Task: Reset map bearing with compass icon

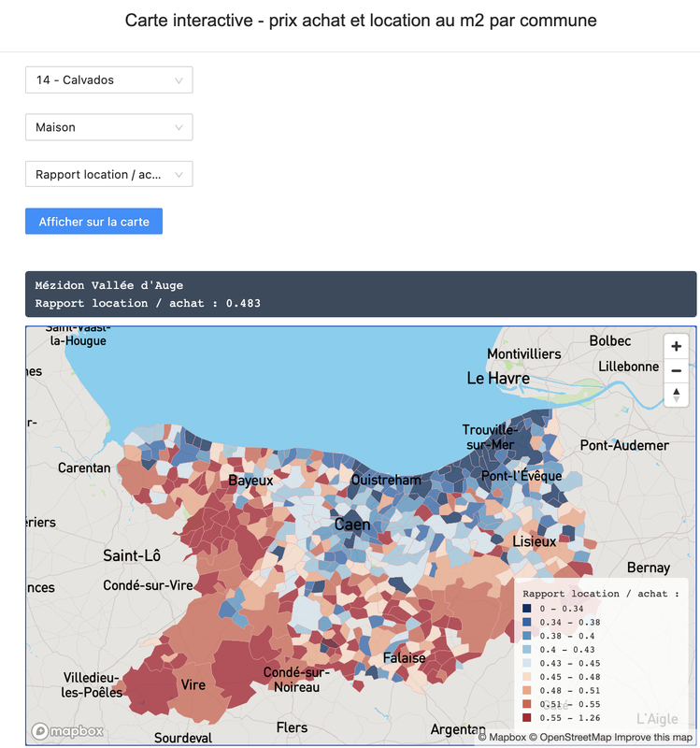Action: (x=676, y=395)
